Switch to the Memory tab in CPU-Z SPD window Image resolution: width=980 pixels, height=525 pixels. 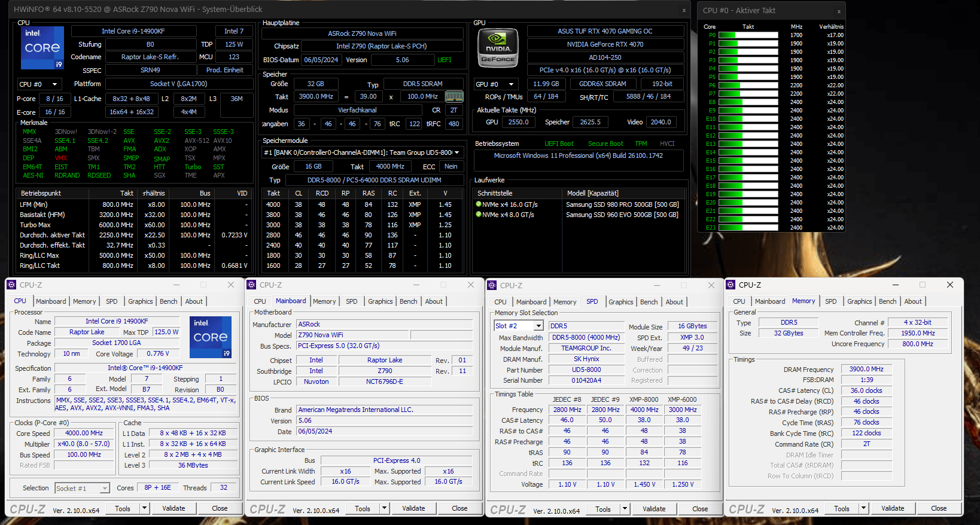pyautogui.click(x=565, y=302)
